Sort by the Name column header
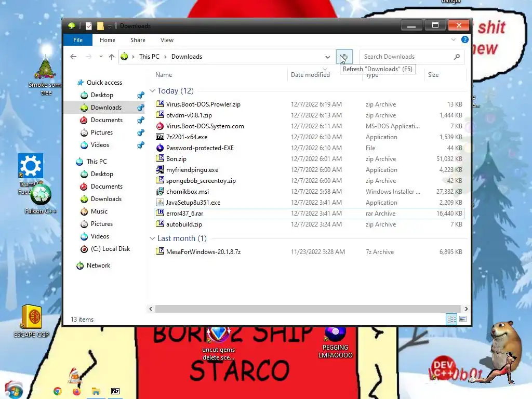The height and width of the screenshot is (399, 532). click(164, 75)
